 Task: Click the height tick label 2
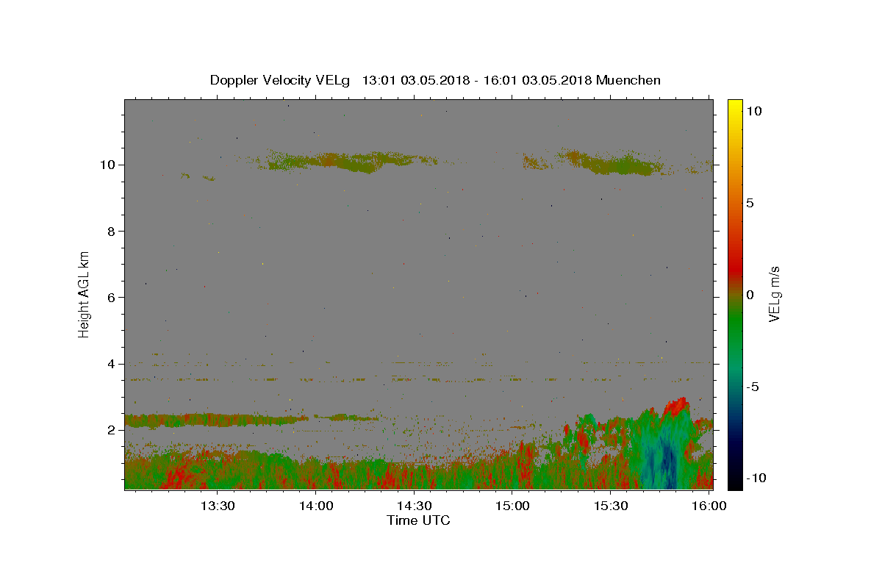tap(112, 430)
